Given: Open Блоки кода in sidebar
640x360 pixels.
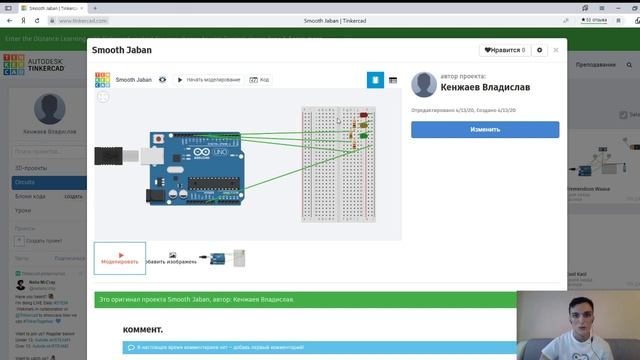Looking at the screenshot, I should [30, 196].
